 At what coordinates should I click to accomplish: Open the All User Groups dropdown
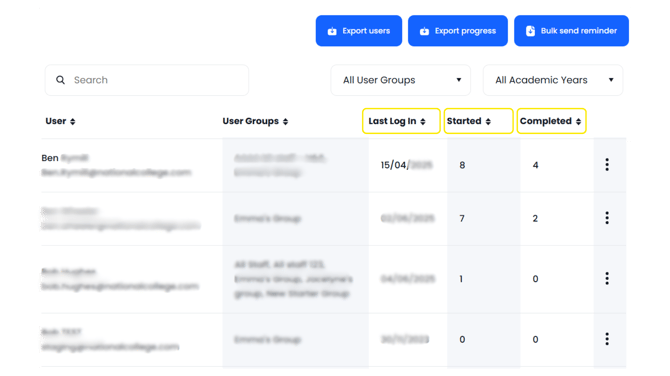pyautogui.click(x=400, y=80)
